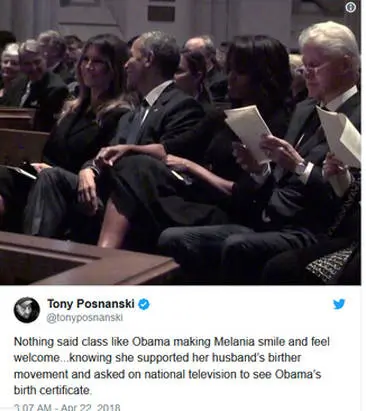Click the white program held by the woman
This screenshot has height=411, width=366.
click(249, 132)
